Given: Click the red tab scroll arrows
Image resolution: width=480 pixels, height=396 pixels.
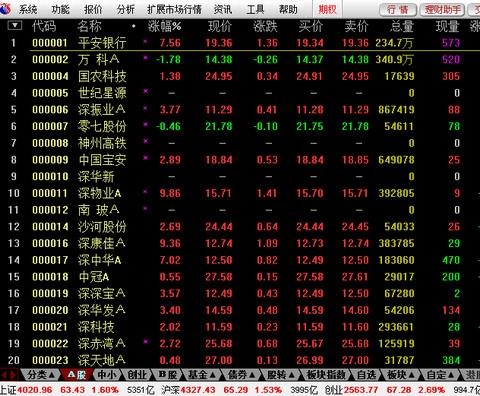Looking at the screenshot, I should 8,375.
